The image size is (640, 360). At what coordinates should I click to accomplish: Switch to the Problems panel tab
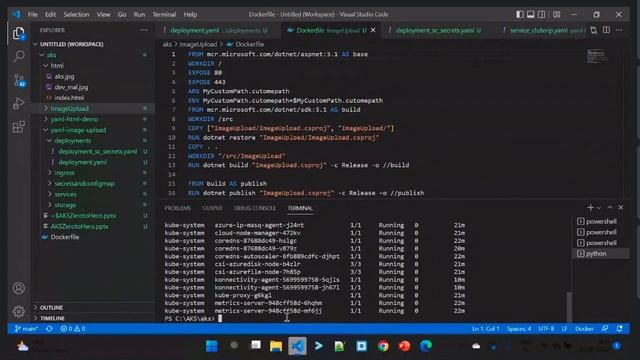178,208
